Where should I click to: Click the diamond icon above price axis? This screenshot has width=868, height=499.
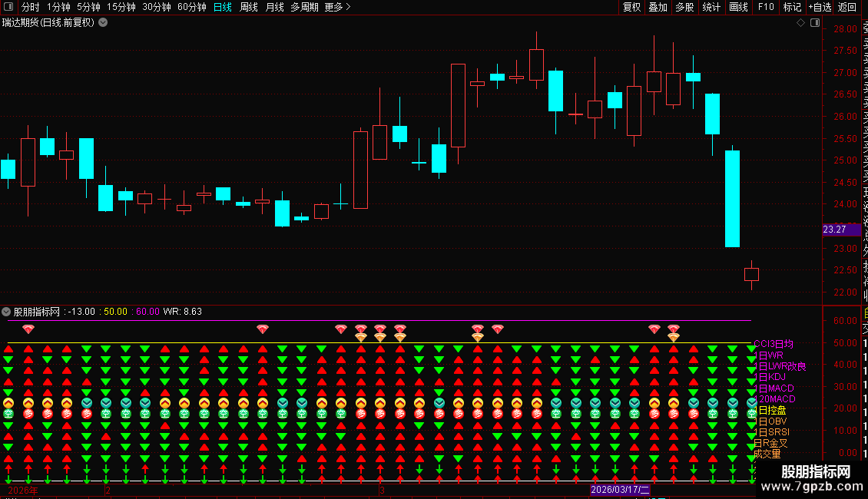pyautogui.click(x=800, y=23)
